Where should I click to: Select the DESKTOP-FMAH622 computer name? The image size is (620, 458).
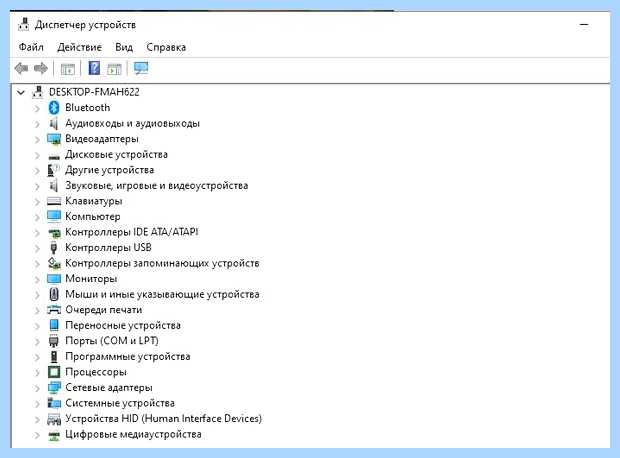click(94, 92)
